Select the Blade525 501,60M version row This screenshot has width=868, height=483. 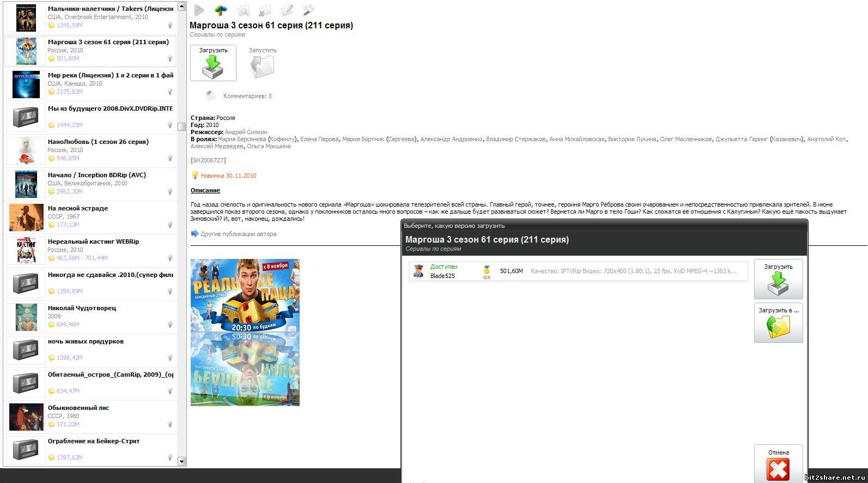click(x=578, y=271)
